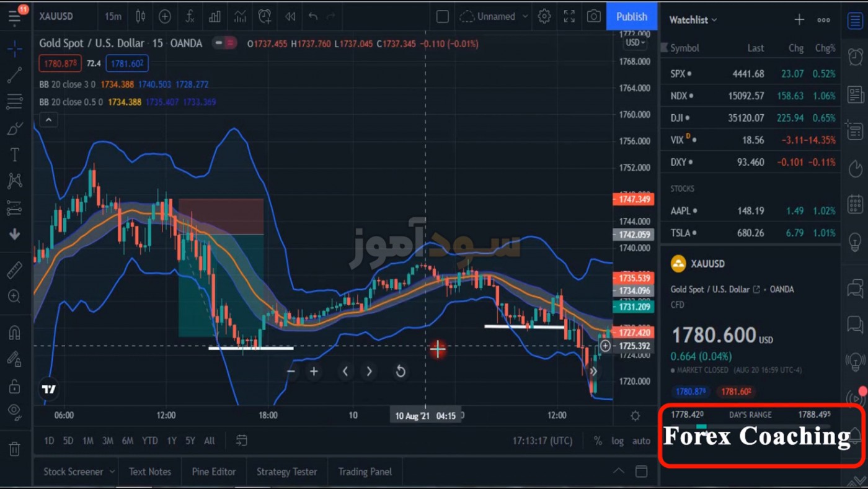Toggle stay in drawing mode pencil-lock
This screenshot has width=868, height=489.
14,359
